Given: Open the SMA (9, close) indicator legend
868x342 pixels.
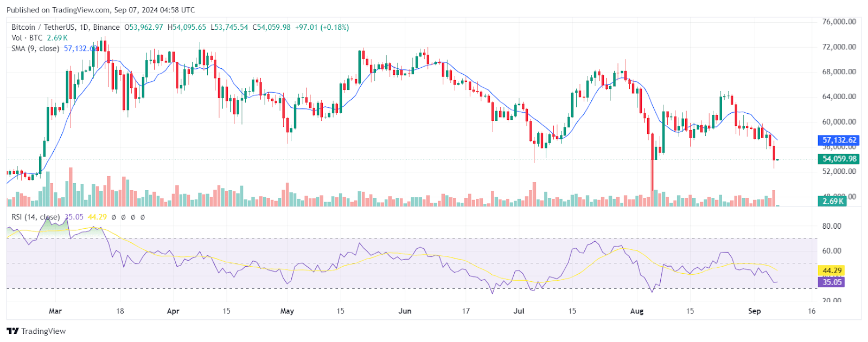Looking at the screenshot, I should coord(35,48).
